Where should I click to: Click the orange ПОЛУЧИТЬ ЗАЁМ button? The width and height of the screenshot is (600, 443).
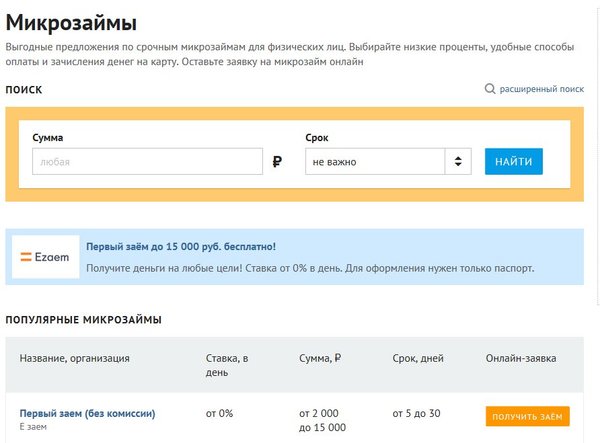click(528, 416)
